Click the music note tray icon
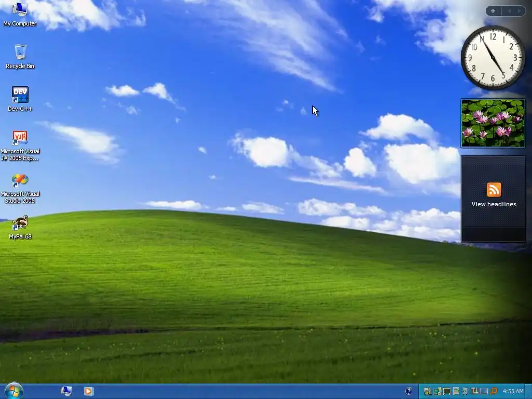 pos(465,391)
